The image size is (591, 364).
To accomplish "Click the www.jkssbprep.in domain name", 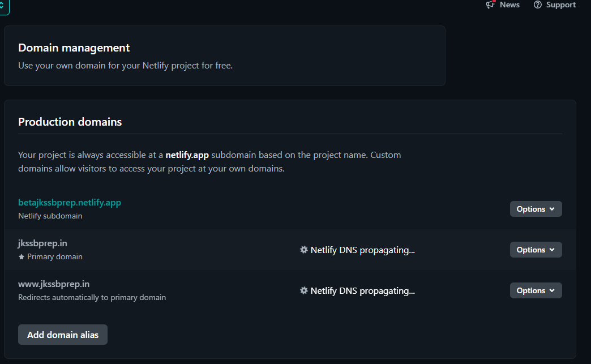I will click(54, 284).
